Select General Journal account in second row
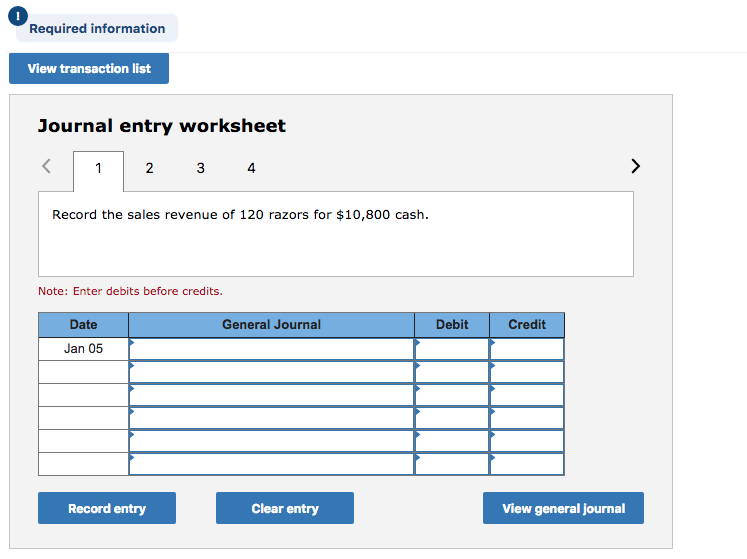The width and height of the screenshot is (747, 559). 272,372
